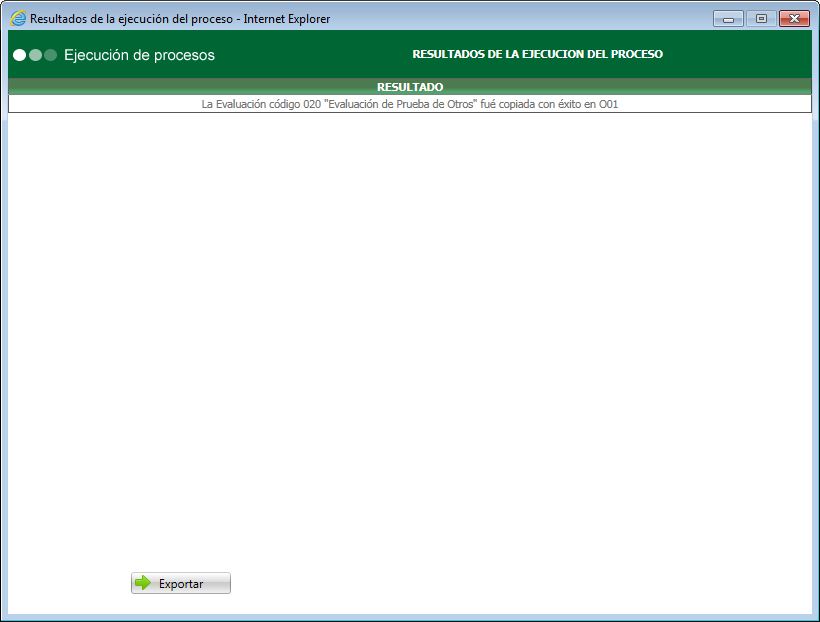Image resolution: width=820 pixels, height=622 pixels.
Task: Click the Ejecución de procesos heading
Action: coord(139,55)
